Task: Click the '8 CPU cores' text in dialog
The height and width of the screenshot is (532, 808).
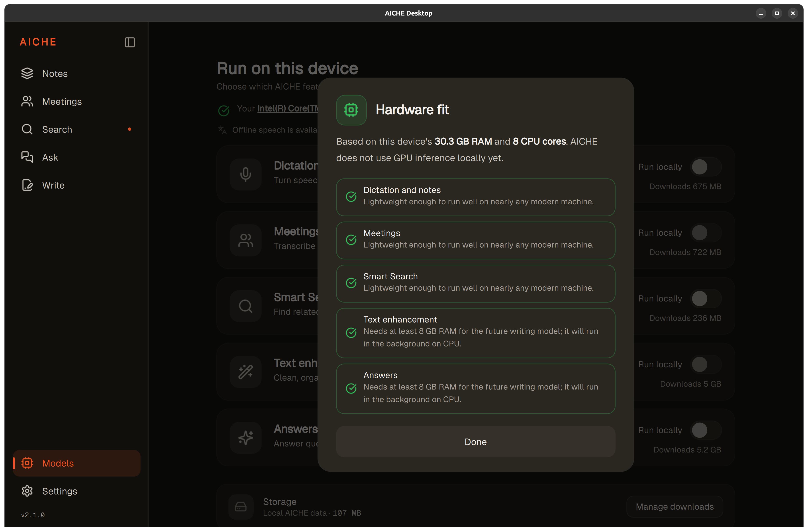Action: 539,141
